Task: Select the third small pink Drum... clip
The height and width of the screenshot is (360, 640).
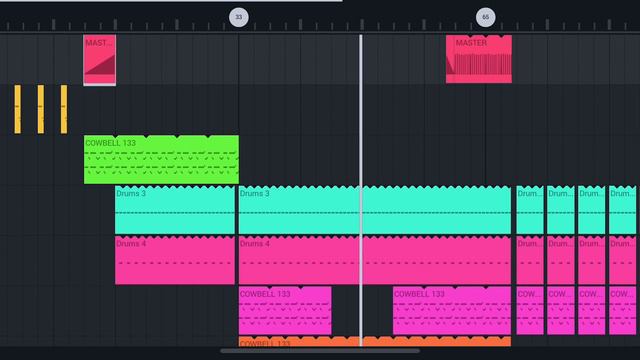Action: (592, 260)
